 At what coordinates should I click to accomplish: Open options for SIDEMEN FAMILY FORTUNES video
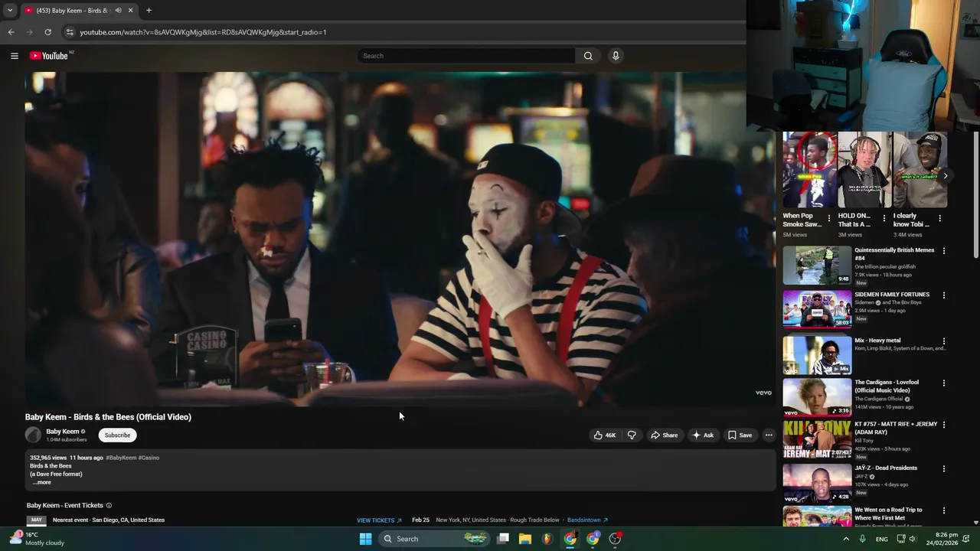(943, 295)
